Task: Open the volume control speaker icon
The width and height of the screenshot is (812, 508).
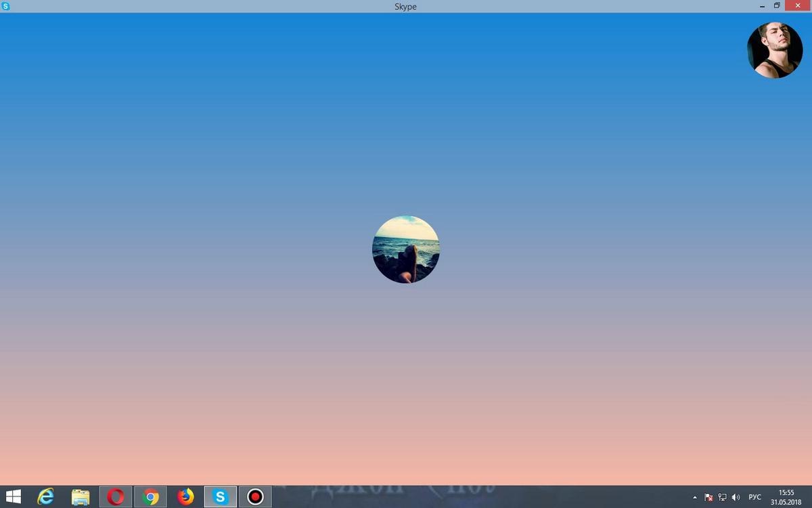Action: tap(736, 497)
